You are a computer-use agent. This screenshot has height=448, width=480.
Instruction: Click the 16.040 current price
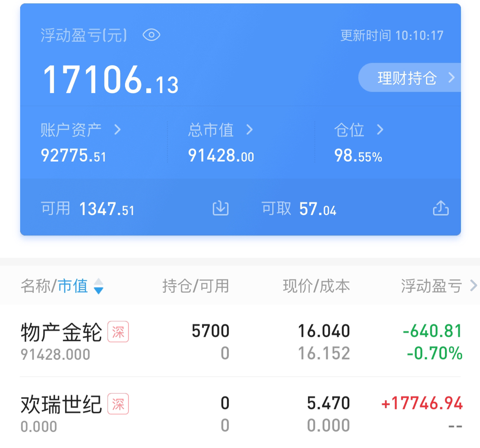tap(324, 331)
